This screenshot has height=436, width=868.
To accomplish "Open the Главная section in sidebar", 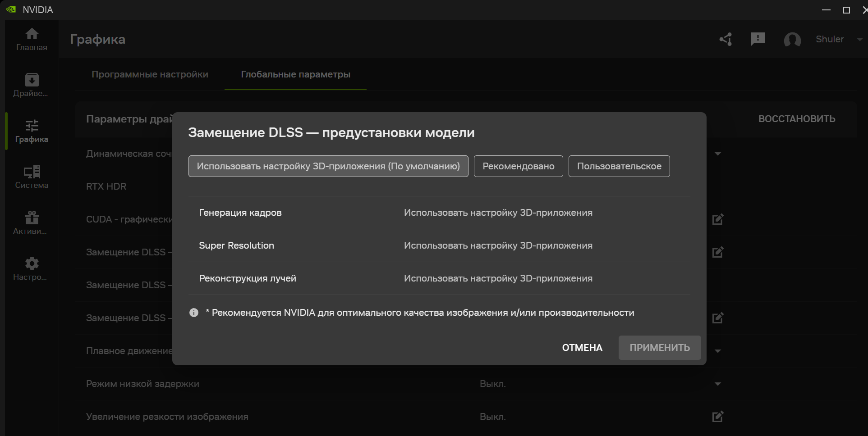I will pos(31,38).
